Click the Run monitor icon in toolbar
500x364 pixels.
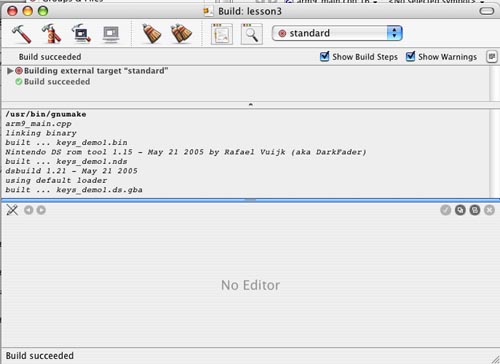coord(111,34)
